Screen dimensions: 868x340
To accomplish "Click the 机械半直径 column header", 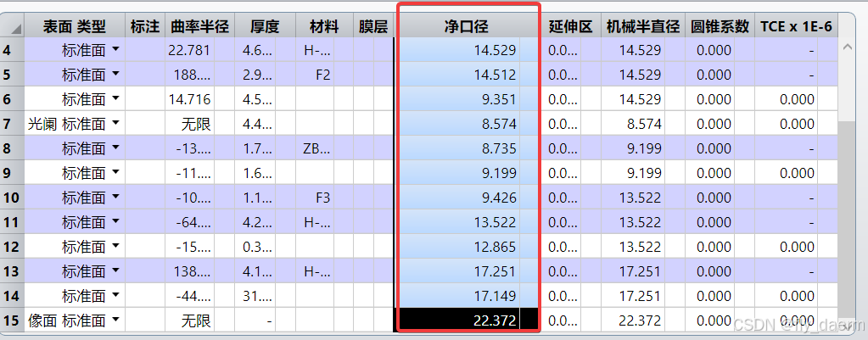I will [642, 25].
